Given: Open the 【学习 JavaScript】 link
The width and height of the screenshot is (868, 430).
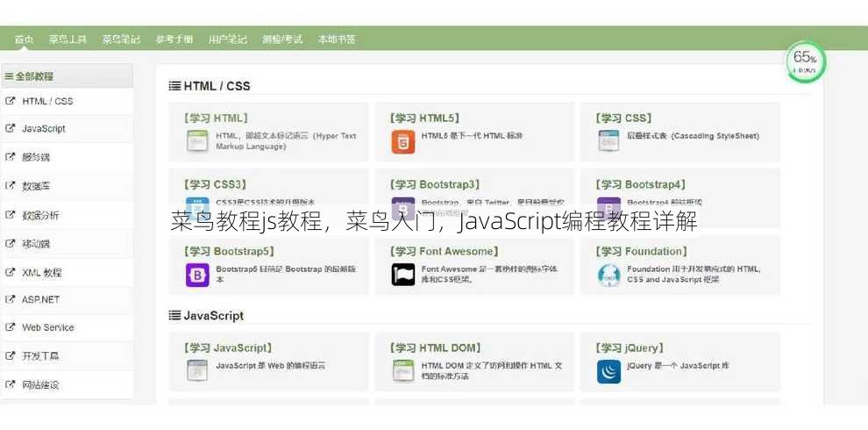Looking at the screenshot, I should 228,348.
